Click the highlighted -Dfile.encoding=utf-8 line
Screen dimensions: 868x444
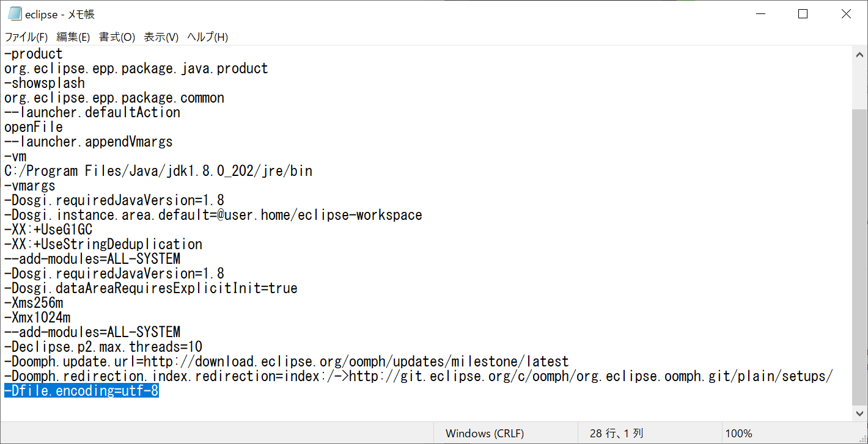pos(79,391)
